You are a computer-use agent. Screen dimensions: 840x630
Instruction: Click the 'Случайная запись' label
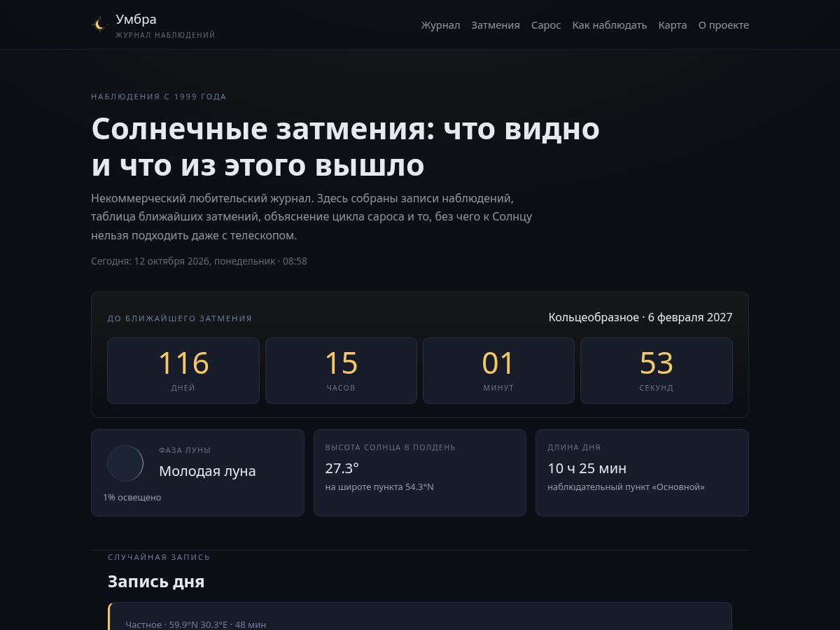click(x=159, y=557)
